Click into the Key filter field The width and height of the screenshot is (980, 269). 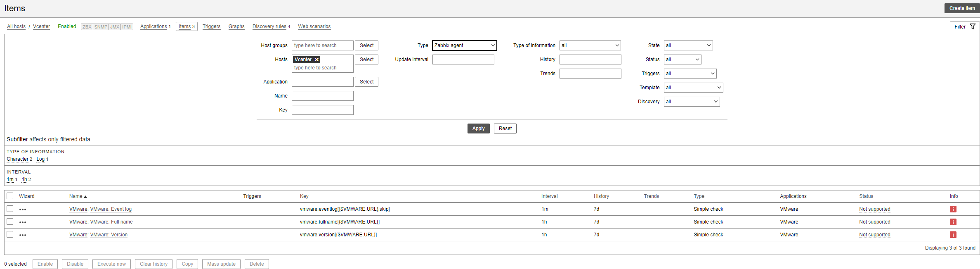click(322, 110)
